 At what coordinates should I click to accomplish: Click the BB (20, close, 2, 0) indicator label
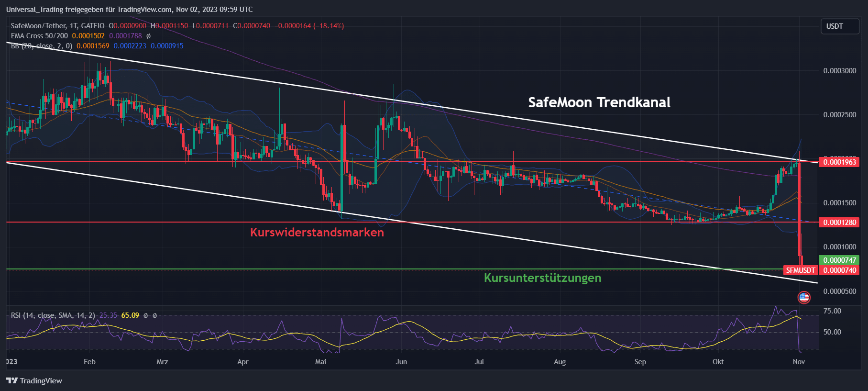(42, 46)
